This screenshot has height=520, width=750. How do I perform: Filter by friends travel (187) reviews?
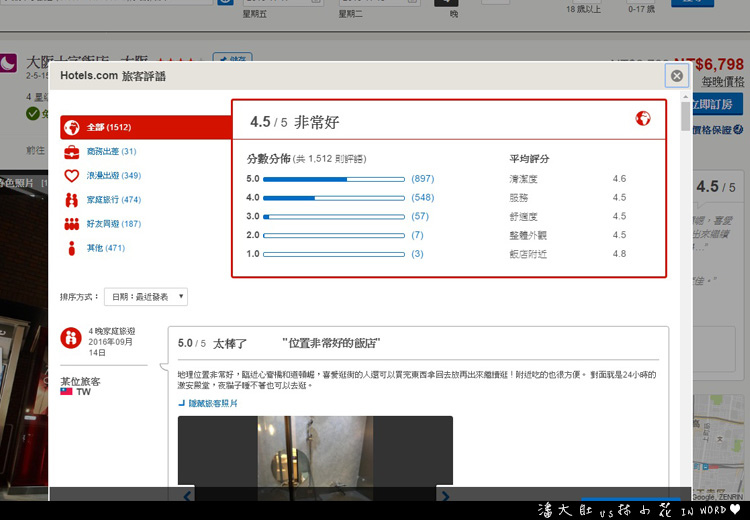[x=114, y=224]
